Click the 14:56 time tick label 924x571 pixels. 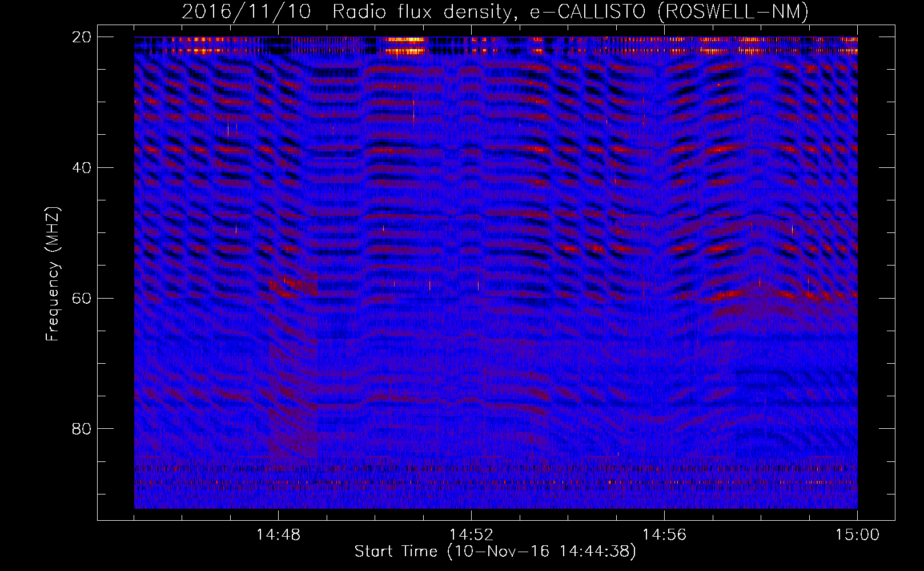(x=664, y=535)
